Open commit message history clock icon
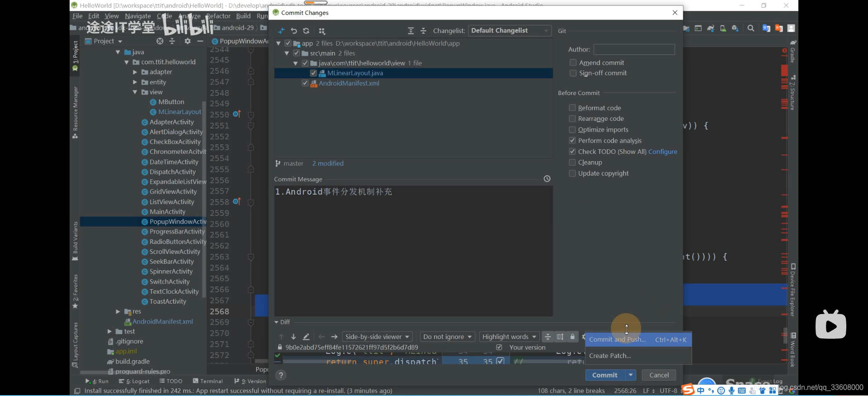 547,179
